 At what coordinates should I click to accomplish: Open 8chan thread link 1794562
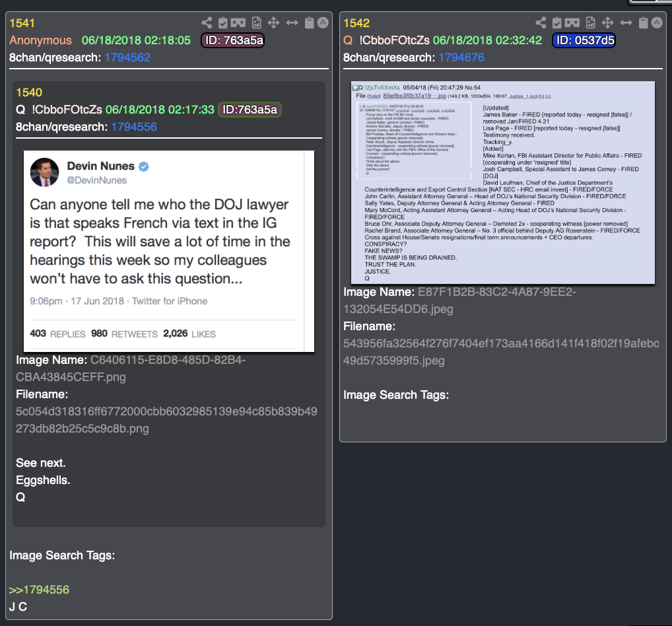point(127,57)
